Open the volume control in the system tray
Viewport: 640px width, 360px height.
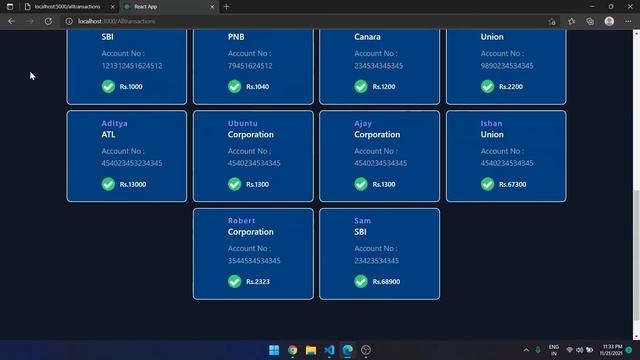tap(579, 350)
